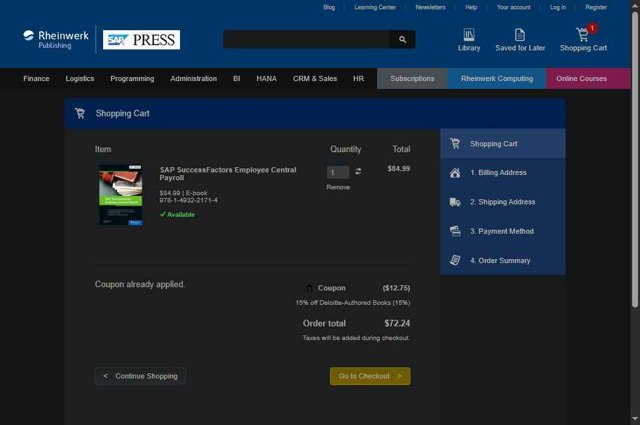Image resolution: width=640 pixels, height=425 pixels.
Task: Click the search magnifier button
Action: click(x=402, y=39)
